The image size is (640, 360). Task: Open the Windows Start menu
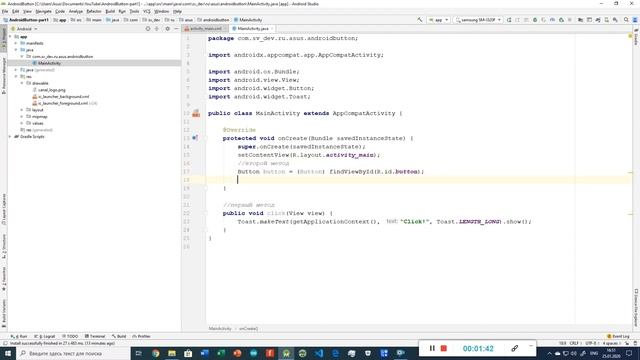pos(7,353)
